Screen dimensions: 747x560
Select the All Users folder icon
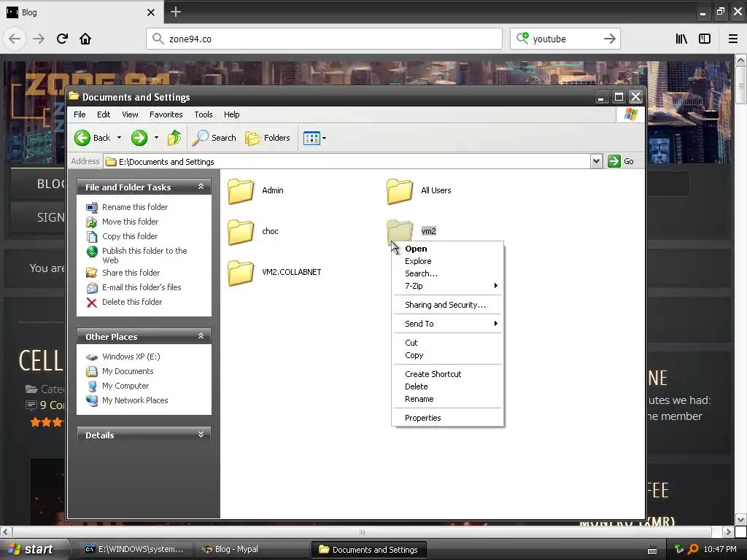tap(400, 192)
